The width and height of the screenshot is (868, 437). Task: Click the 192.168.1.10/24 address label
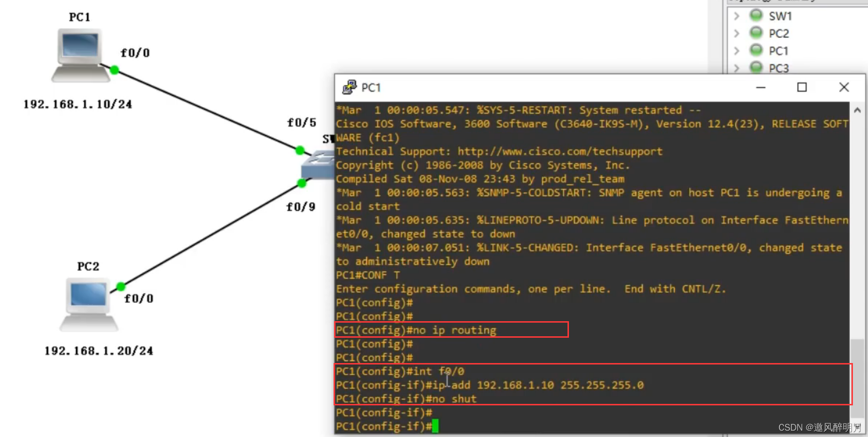78,104
